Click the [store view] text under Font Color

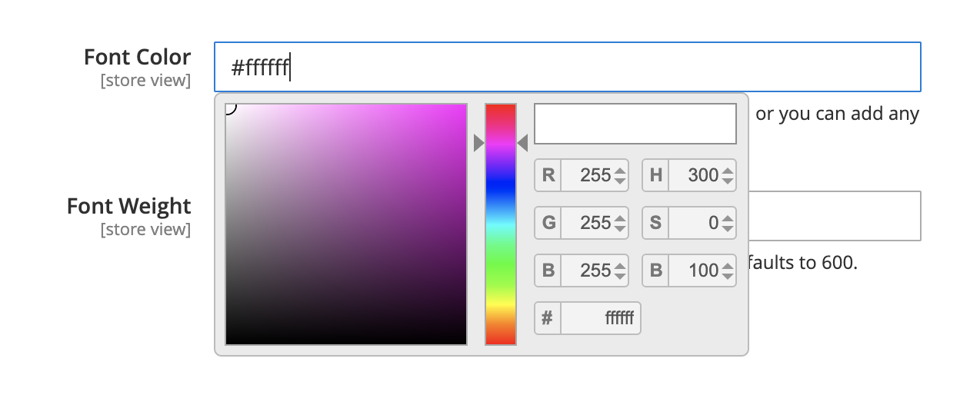click(145, 80)
